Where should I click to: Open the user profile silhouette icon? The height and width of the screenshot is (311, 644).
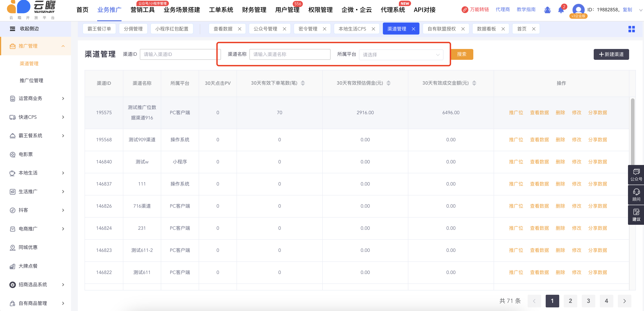click(547, 10)
